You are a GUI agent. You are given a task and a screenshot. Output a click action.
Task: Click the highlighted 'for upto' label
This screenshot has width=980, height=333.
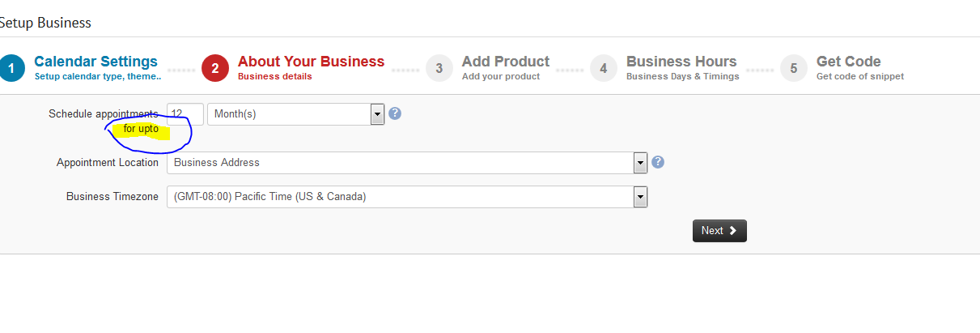[142, 129]
